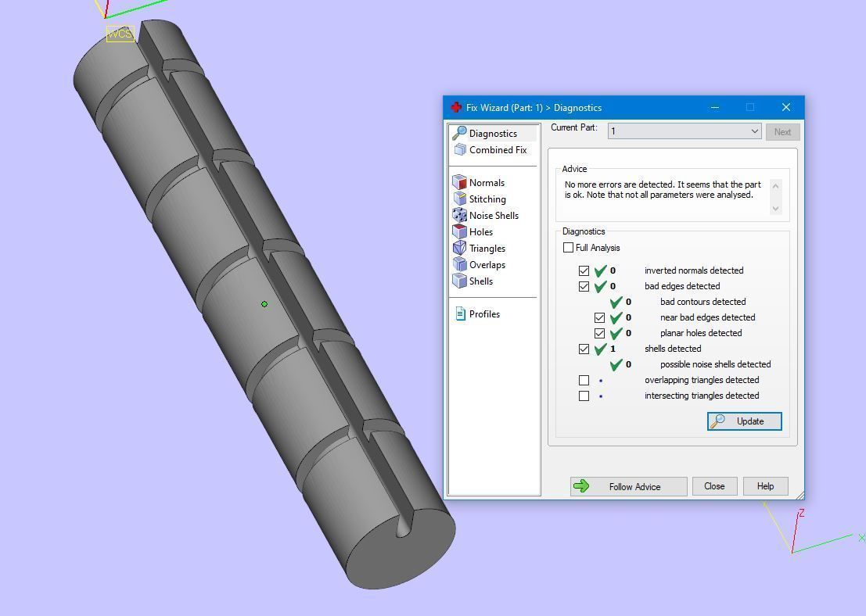Click the Next button

[782, 132]
